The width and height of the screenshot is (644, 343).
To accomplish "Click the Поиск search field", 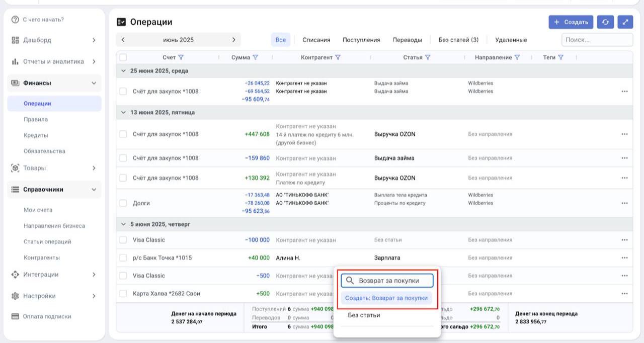I will [x=597, y=40].
